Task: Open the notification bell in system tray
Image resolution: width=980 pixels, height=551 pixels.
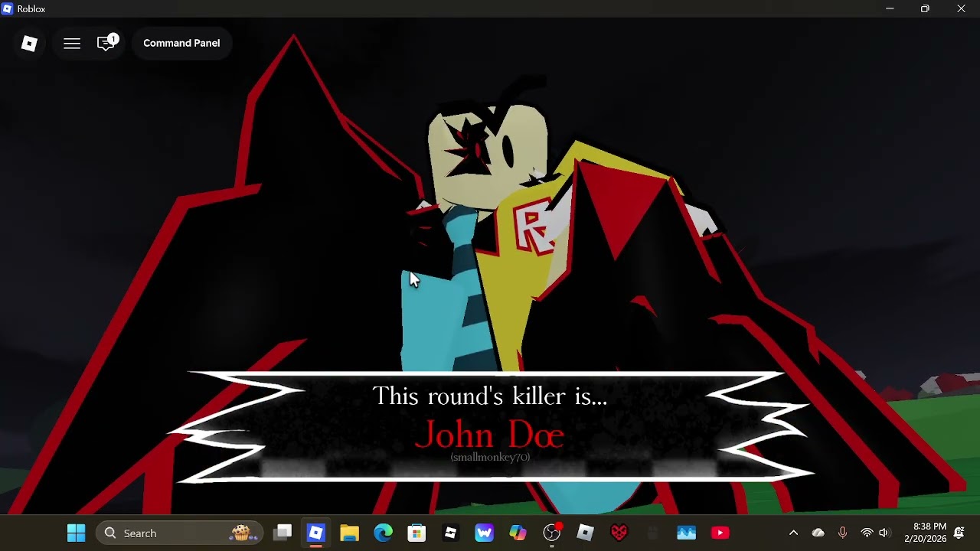Action: 959,533
